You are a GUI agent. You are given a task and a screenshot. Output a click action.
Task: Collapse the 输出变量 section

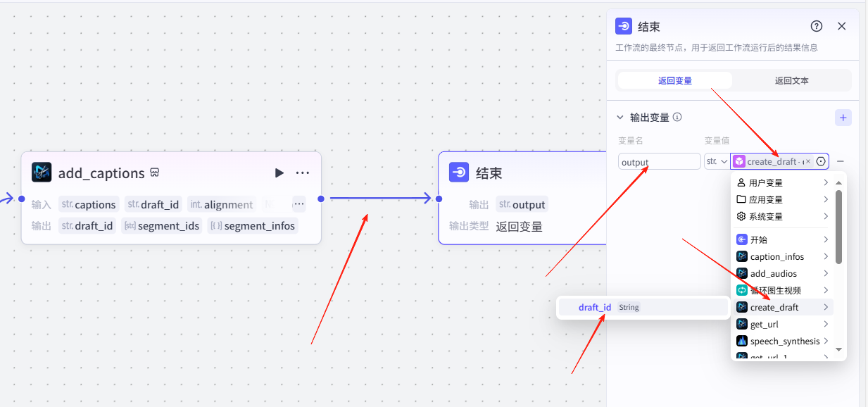620,118
